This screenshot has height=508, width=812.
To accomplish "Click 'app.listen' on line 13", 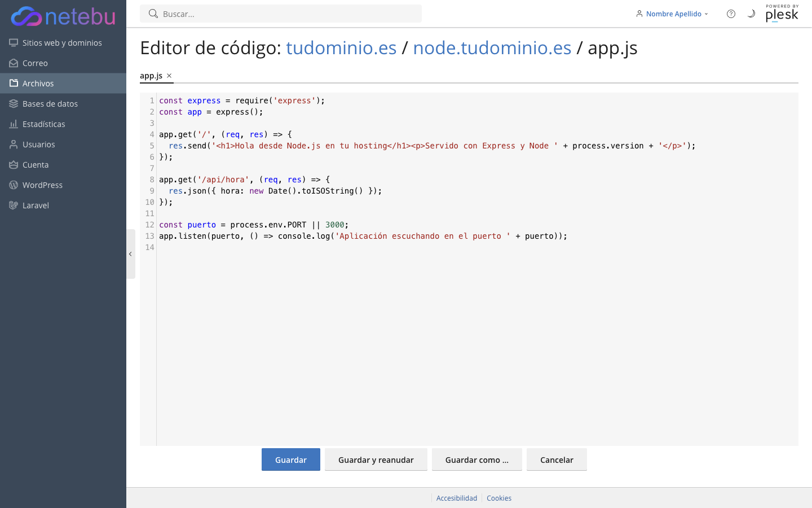I will click(x=183, y=236).
